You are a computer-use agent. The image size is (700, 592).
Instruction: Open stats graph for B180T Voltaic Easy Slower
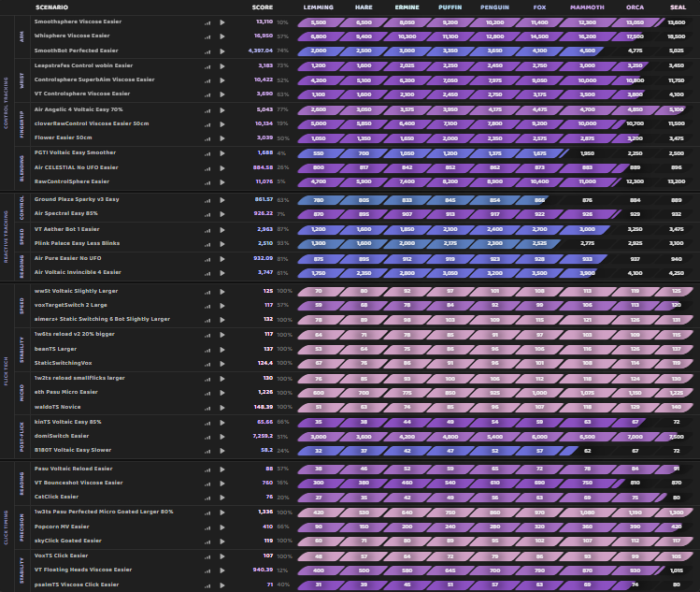click(x=207, y=452)
